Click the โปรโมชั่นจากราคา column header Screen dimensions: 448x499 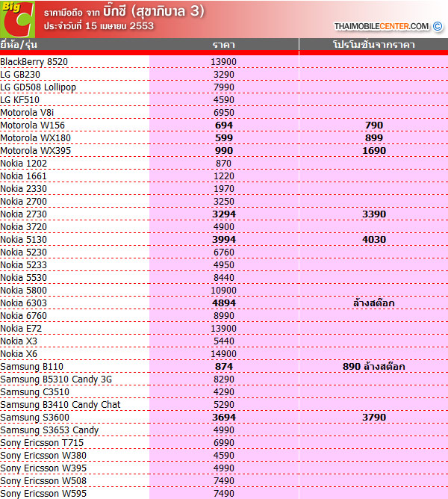(374, 44)
